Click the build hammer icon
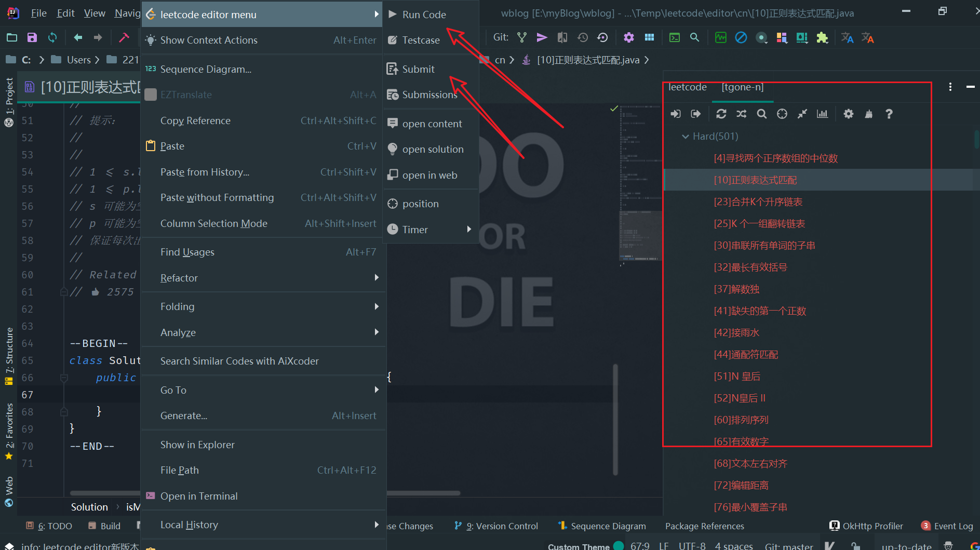Image resolution: width=980 pixels, height=550 pixels. tap(124, 37)
